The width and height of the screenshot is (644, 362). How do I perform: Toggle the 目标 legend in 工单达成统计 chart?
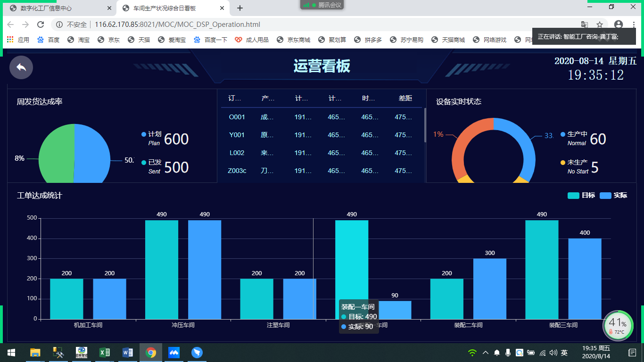pyautogui.click(x=581, y=195)
